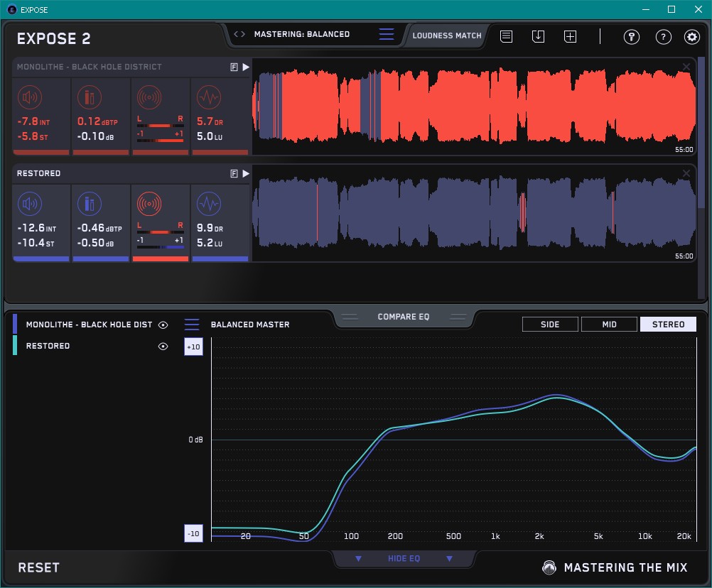Viewport: 712px width, 588px height.
Task: Open the settings gear in the top toolbar
Action: pyautogui.click(x=691, y=37)
